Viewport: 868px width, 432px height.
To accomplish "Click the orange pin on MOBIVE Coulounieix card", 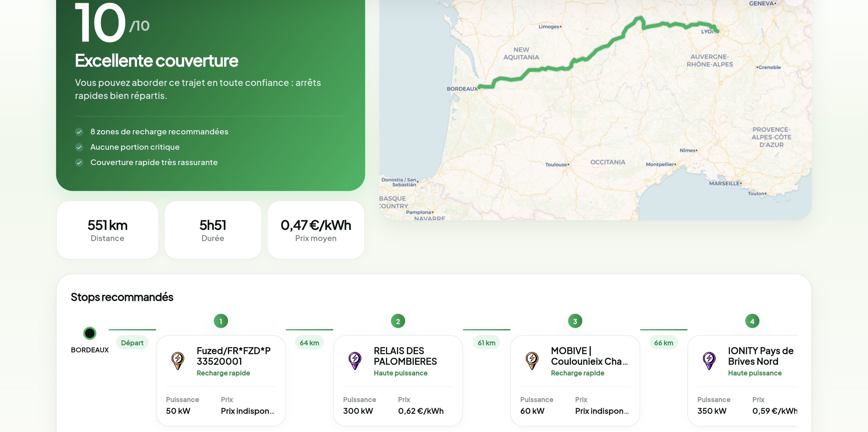I will (x=532, y=360).
